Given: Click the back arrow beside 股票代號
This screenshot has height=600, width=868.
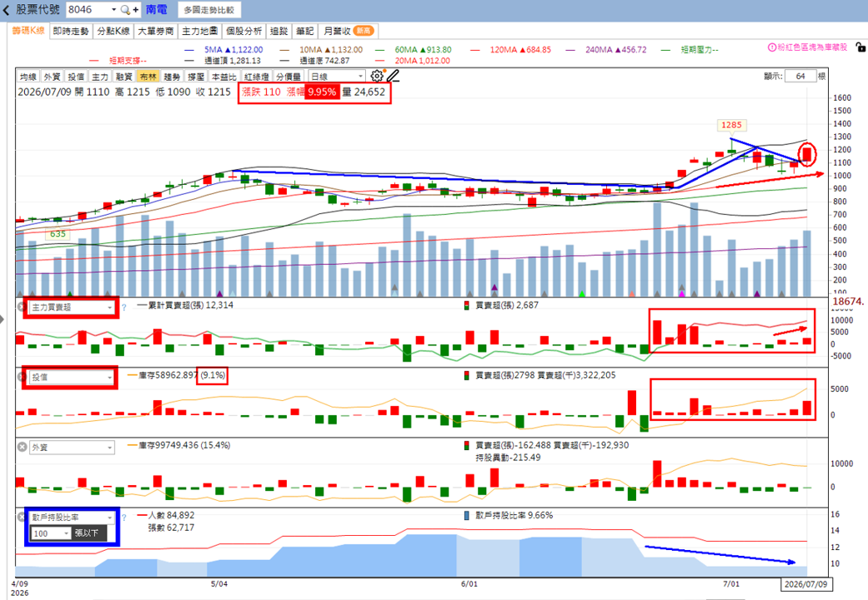Looking at the screenshot, I should coord(6,10).
